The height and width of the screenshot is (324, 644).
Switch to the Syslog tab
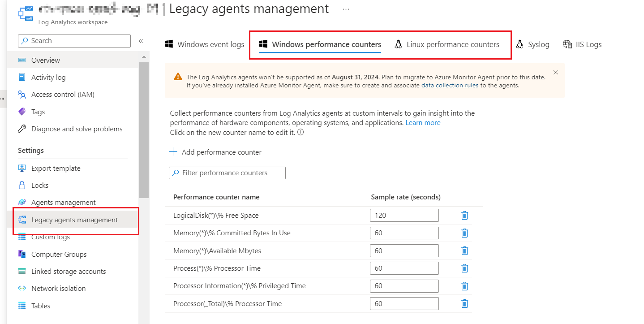(x=532, y=44)
